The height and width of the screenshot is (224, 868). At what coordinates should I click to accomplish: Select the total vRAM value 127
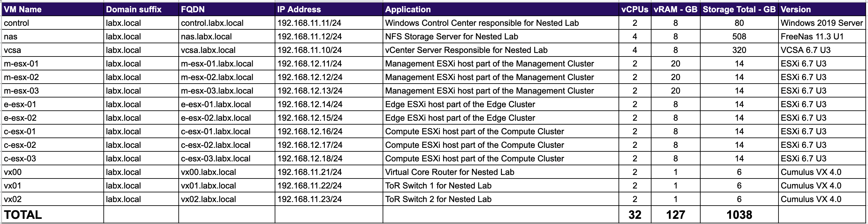[x=675, y=215]
